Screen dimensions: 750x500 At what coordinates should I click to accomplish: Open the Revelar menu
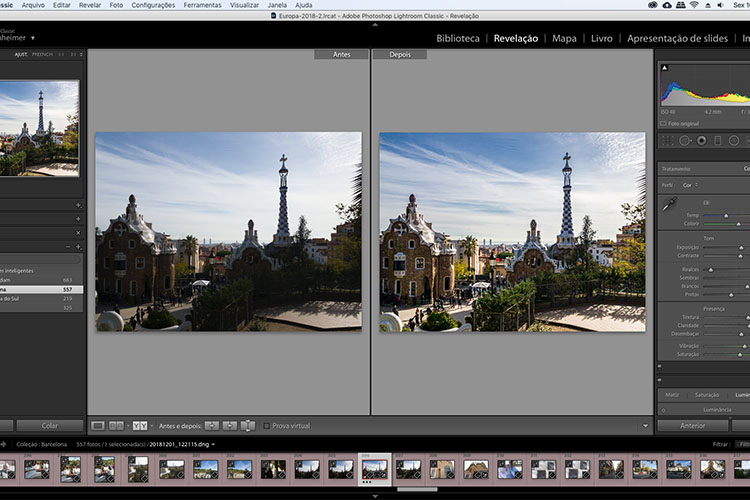pyautogui.click(x=90, y=5)
